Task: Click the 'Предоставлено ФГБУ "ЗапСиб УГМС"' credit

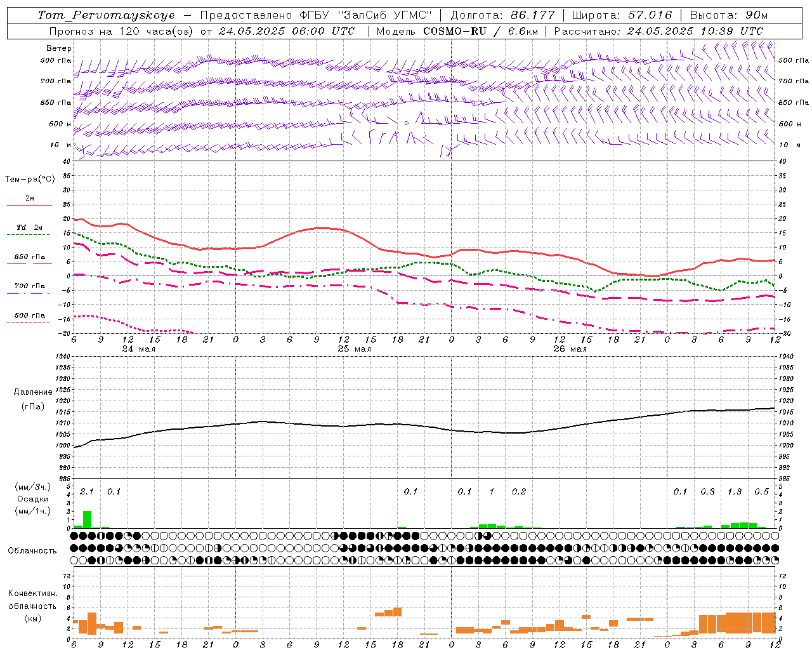Action: pos(316,15)
